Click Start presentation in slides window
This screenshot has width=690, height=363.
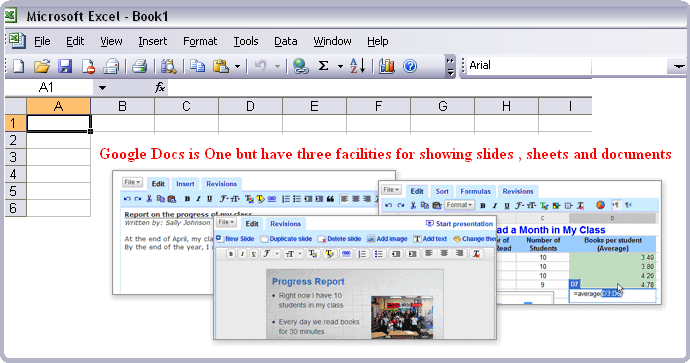click(x=459, y=224)
